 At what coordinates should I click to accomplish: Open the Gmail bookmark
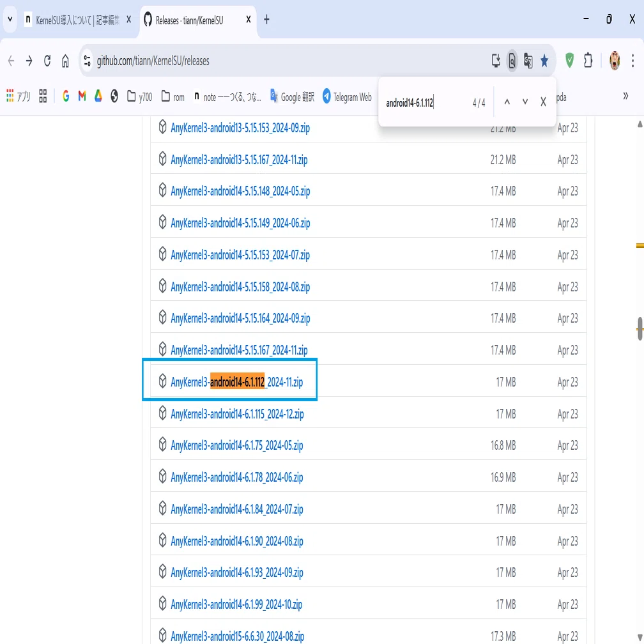tap(82, 96)
